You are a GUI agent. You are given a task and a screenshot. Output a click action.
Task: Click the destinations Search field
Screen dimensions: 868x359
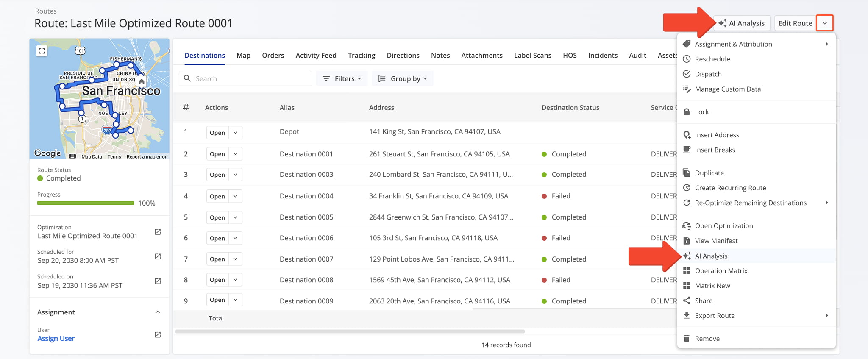[x=246, y=78]
